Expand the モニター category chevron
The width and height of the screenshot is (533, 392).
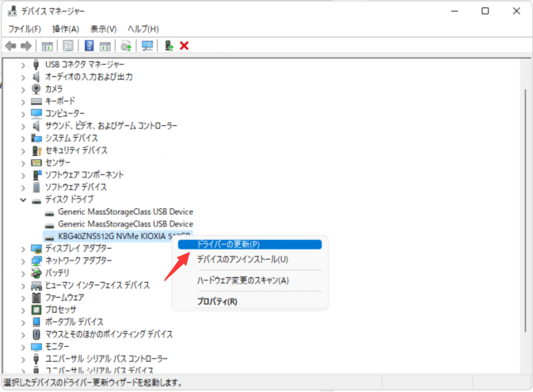point(23,347)
